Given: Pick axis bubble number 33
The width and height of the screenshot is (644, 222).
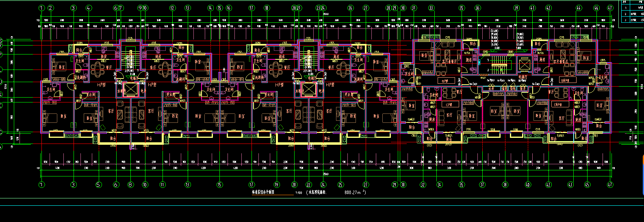Looking at the screenshot, I should pyautogui.click(x=431, y=8).
